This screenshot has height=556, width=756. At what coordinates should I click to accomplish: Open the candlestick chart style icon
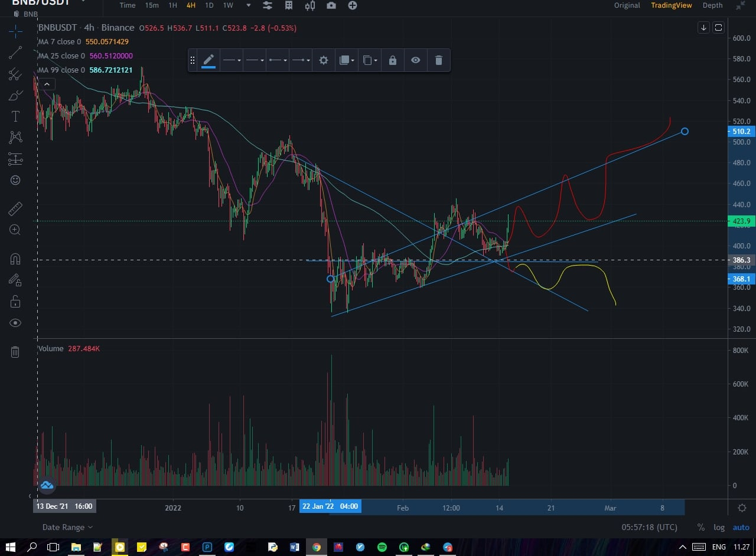pyautogui.click(x=310, y=5)
